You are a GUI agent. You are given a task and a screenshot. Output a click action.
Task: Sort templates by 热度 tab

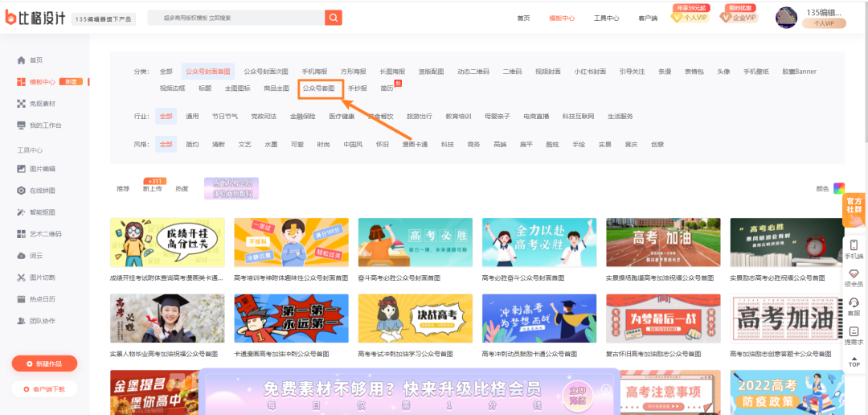182,189
